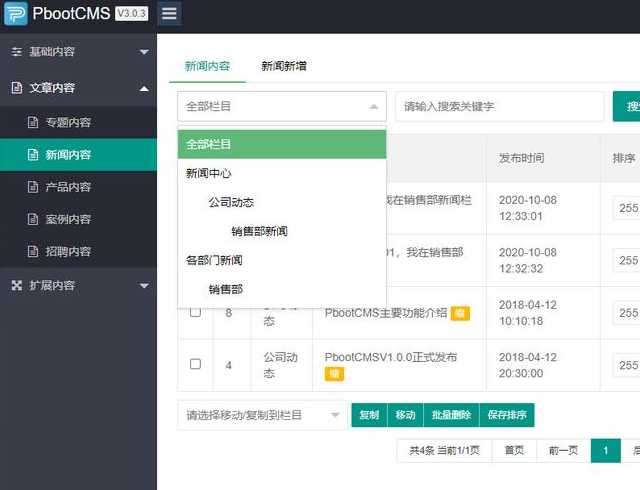
Task: Choose 各部门新闻 in the dropdown list
Action: 282,261
